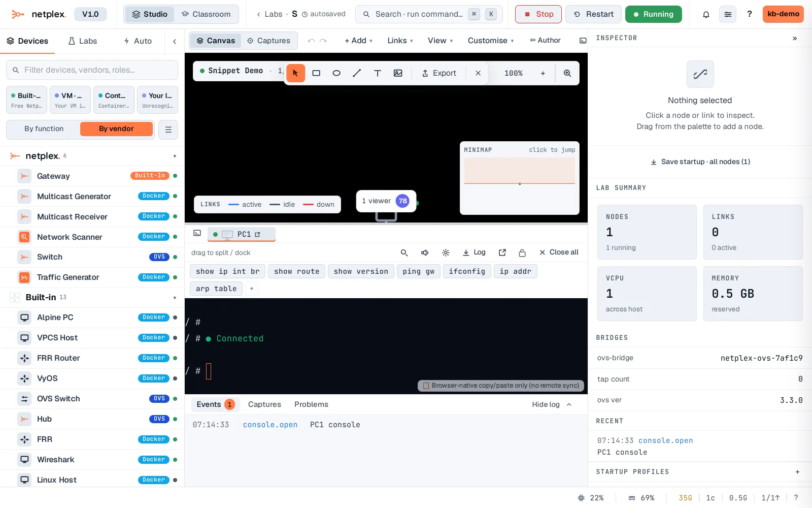Select the image insert tool
Screen dimensions: 812x508
click(x=398, y=73)
